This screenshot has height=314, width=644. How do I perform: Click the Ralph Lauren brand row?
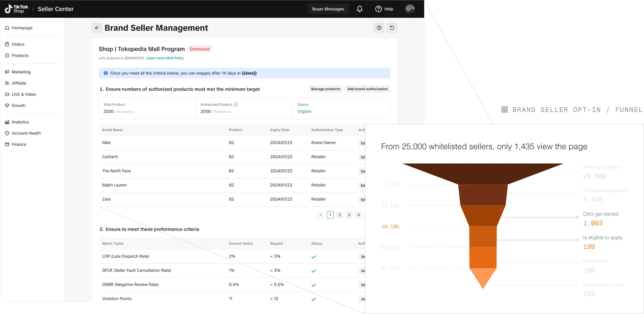click(232, 186)
